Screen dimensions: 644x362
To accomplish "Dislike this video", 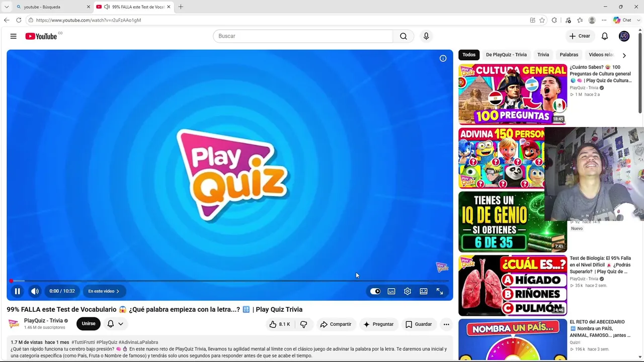I will (303, 324).
